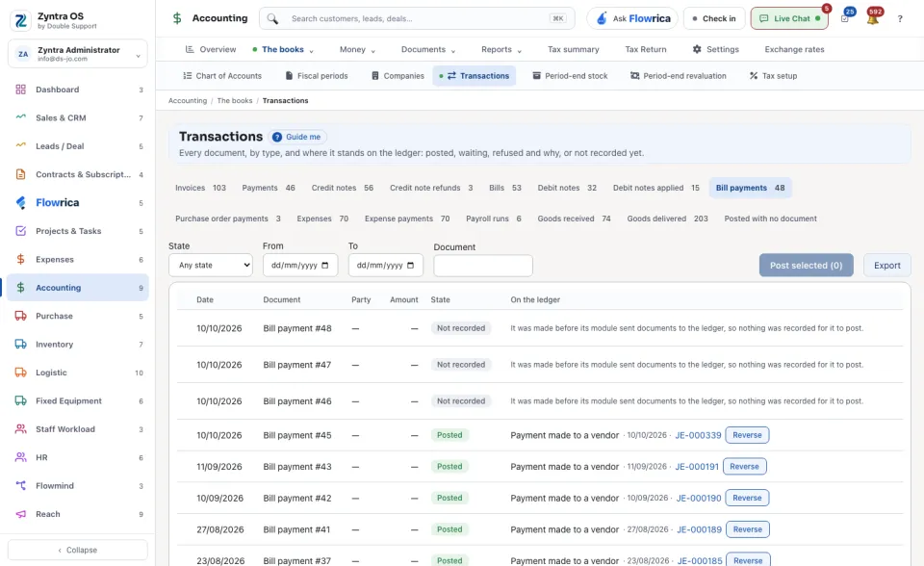
Task: Open the HR sidebar people icon
Action: click(x=20, y=457)
